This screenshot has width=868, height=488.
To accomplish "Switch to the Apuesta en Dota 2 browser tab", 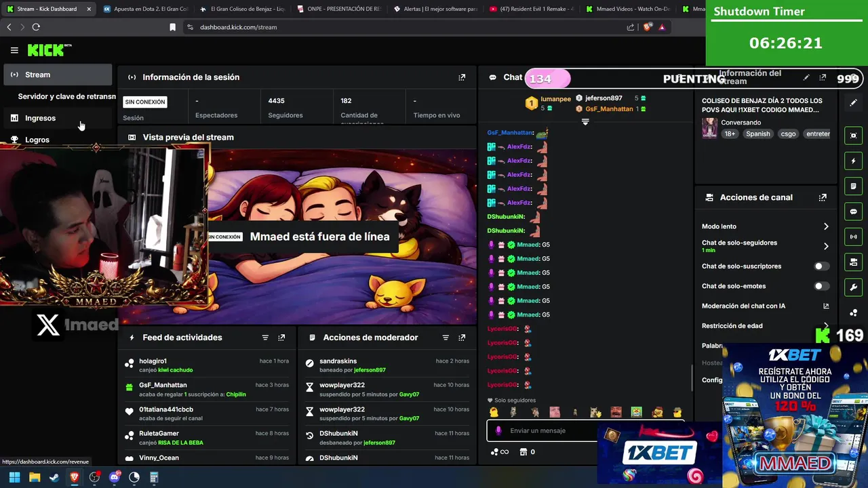I will (146, 9).
